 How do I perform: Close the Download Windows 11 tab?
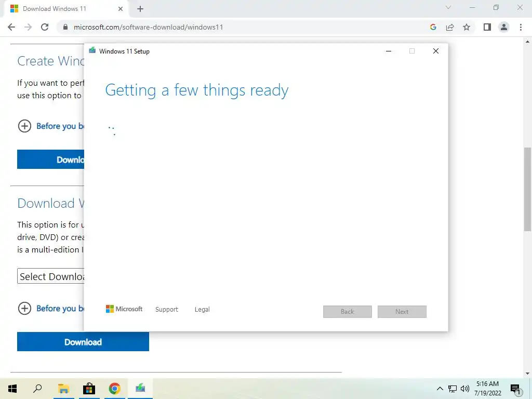coord(121,9)
